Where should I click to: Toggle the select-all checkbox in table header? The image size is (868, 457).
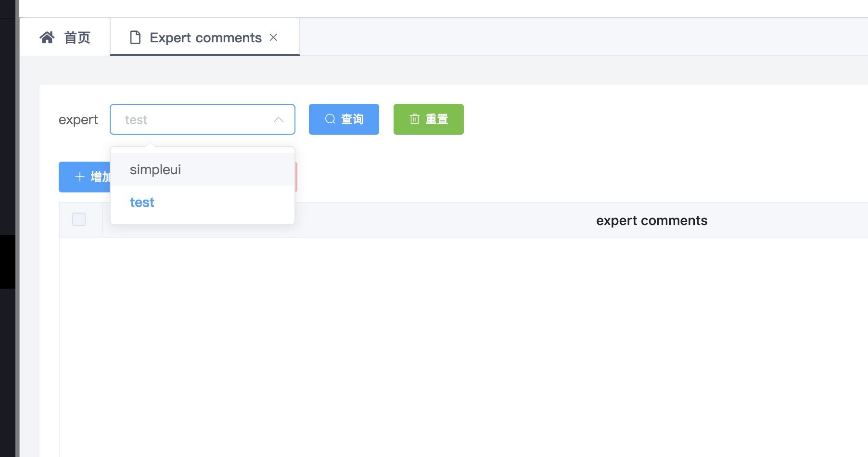pyautogui.click(x=79, y=219)
